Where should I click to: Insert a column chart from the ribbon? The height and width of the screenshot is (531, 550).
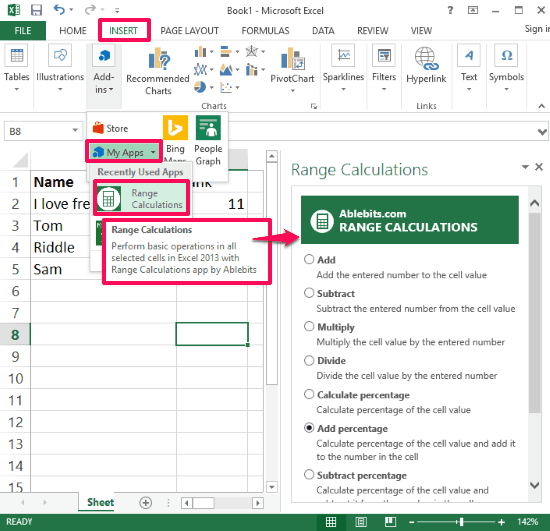pyautogui.click(x=200, y=52)
